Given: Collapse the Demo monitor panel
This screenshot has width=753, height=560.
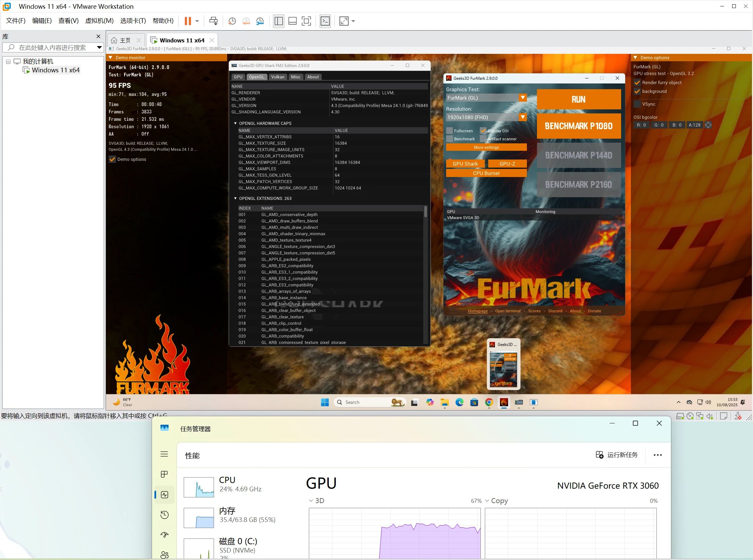Looking at the screenshot, I should [110, 58].
